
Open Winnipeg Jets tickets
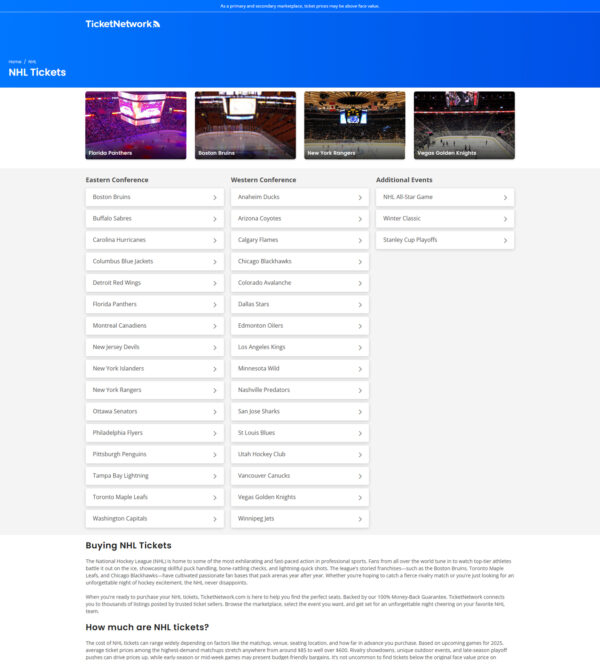(300, 519)
